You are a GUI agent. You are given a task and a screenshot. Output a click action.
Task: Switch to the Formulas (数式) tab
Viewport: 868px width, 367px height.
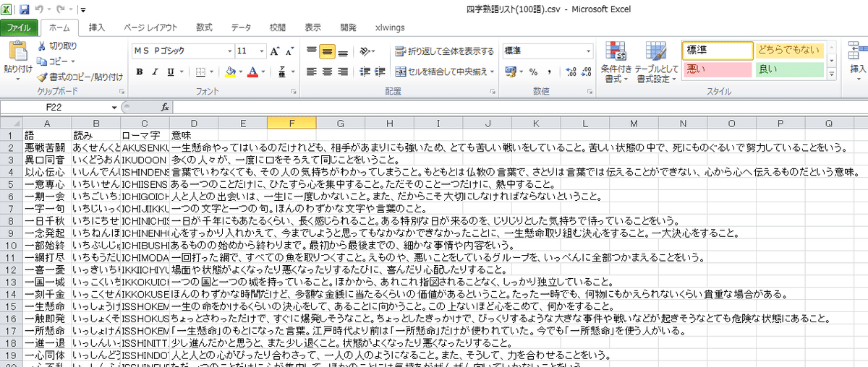coord(204,27)
